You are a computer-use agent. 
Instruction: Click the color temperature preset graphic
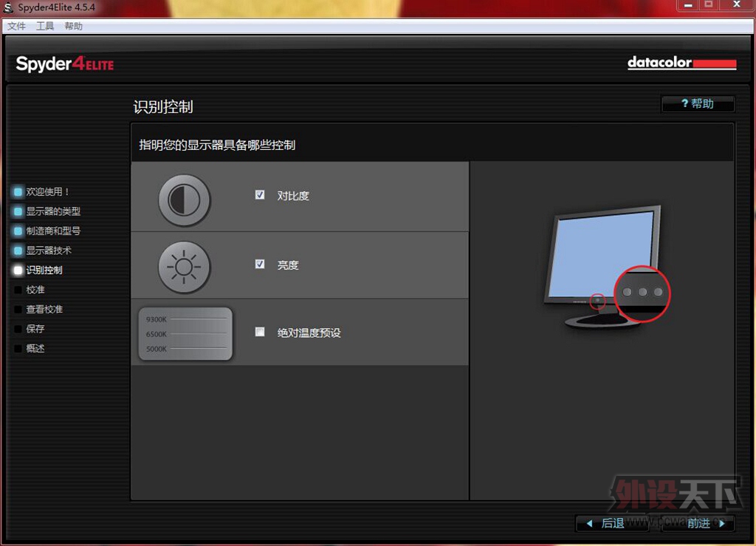click(185, 334)
